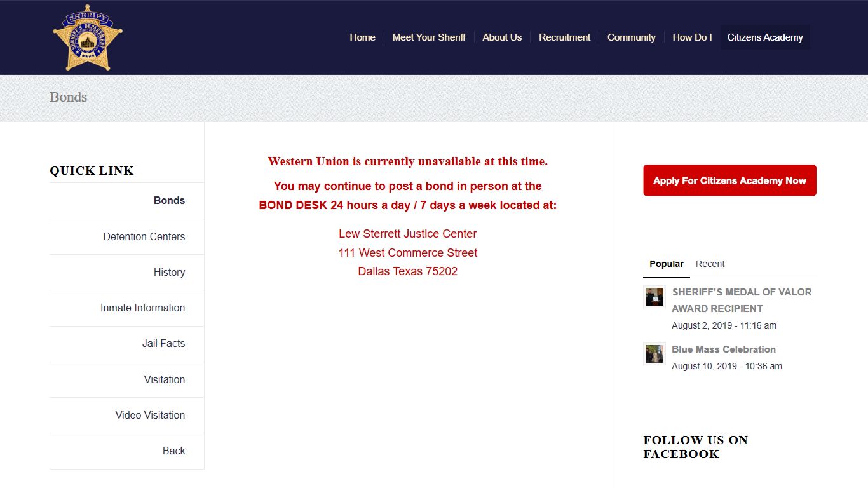Switch to the Popular posts tab
The image size is (868, 488).
pyautogui.click(x=667, y=264)
